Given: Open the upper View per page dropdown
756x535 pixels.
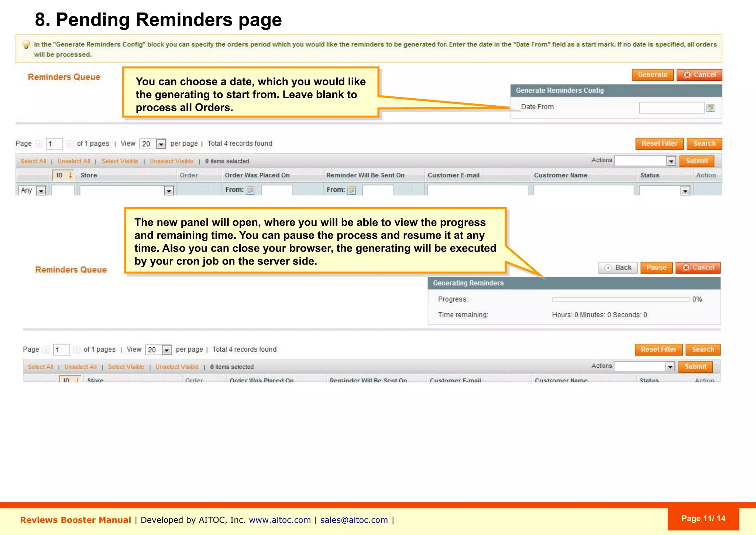Looking at the screenshot, I should pos(152,144).
